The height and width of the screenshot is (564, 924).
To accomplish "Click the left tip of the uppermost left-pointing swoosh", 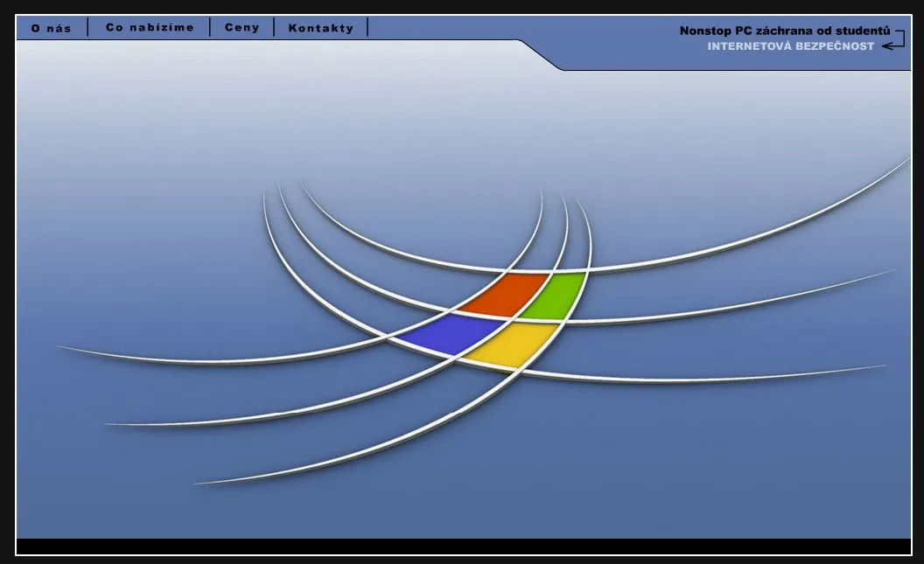I will pyautogui.click(x=63, y=348).
